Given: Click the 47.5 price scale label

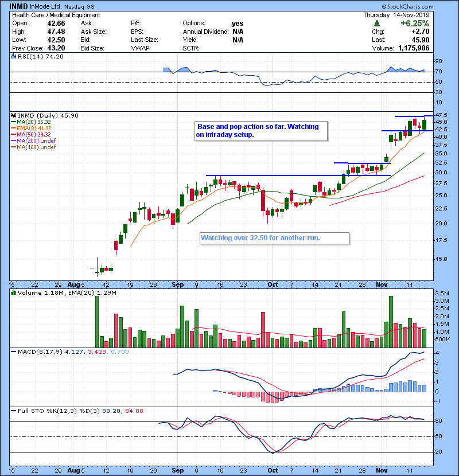Looking at the screenshot, I should click(441, 115).
